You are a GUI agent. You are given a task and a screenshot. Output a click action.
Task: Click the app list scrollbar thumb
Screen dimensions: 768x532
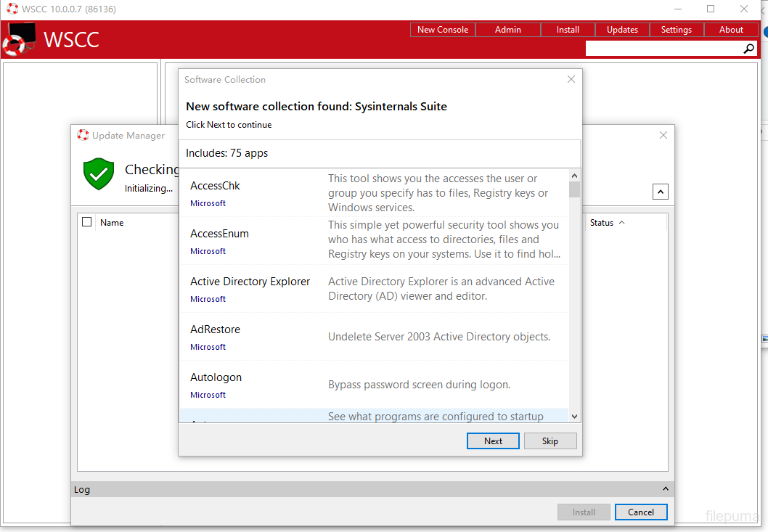click(x=574, y=190)
